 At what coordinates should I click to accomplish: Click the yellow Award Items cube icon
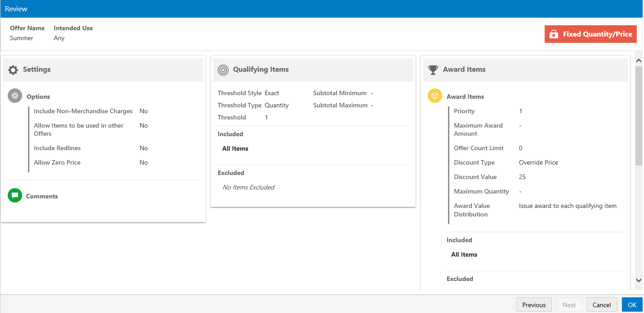pyautogui.click(x=435, y=96)
